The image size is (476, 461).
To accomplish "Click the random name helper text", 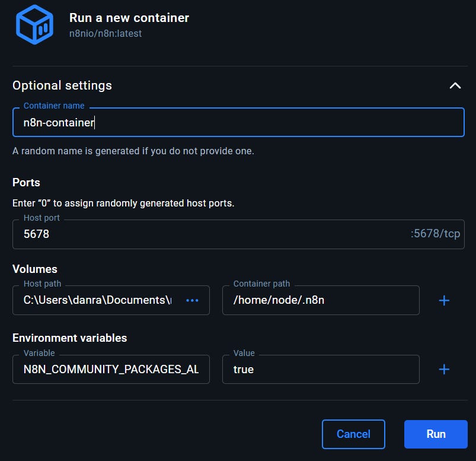I will (x=133, y=151).
